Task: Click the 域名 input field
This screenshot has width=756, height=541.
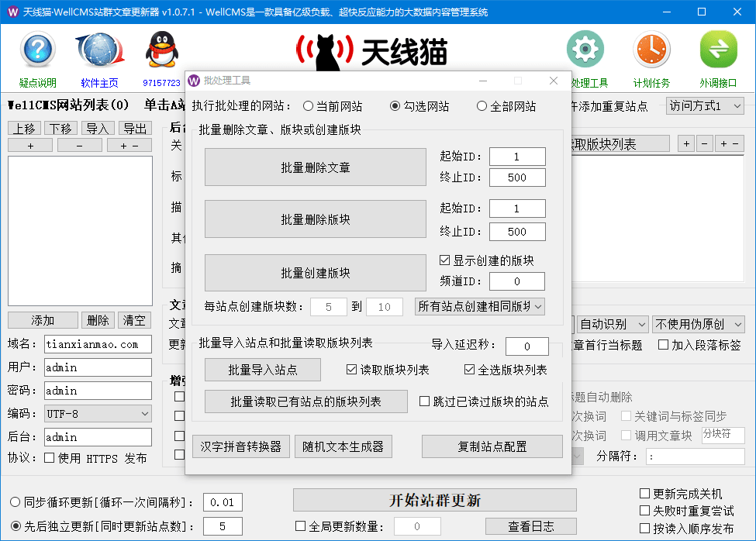Action: click(x=98, y=344)
